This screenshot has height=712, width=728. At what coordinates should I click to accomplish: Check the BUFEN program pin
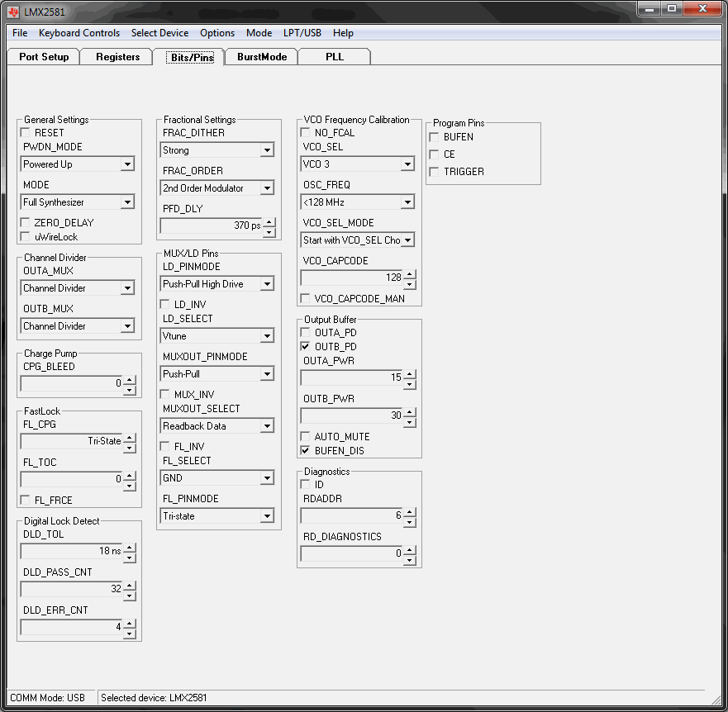pyautogui.click(x=434, y=137)
